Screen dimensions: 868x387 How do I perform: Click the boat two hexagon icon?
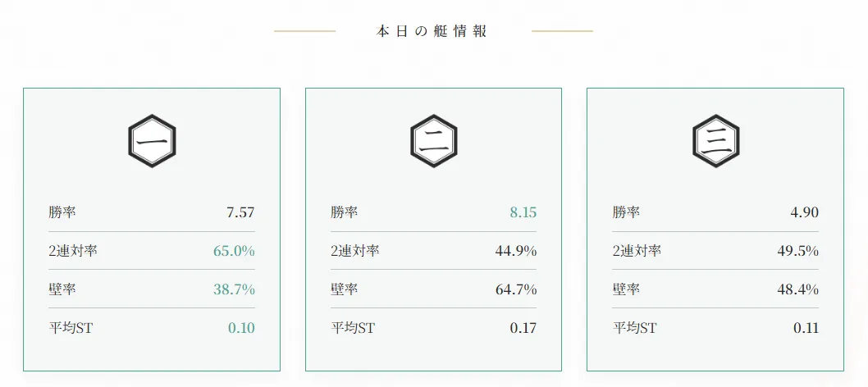(x=434, y=143)
